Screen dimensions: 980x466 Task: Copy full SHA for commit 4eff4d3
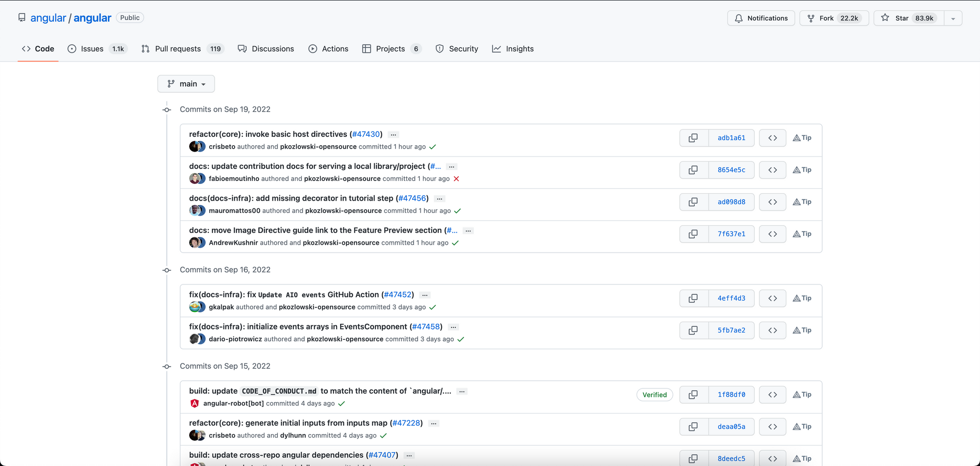tap(693, 298)
